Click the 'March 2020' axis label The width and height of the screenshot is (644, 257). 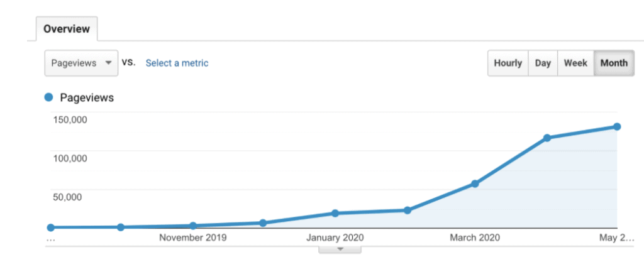point(475,238)
